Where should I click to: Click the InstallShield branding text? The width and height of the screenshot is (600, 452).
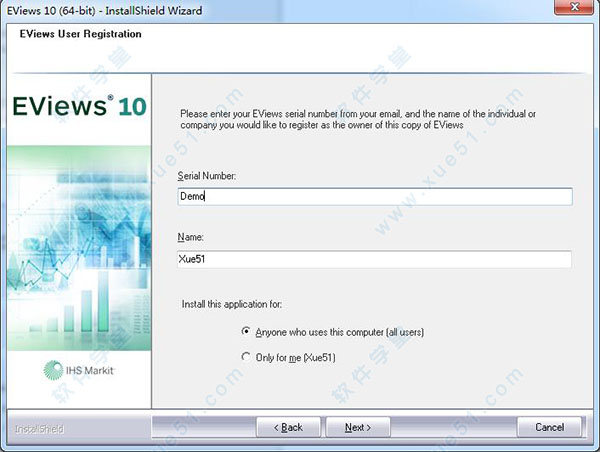pyautogui.click(x=40, y=428)
